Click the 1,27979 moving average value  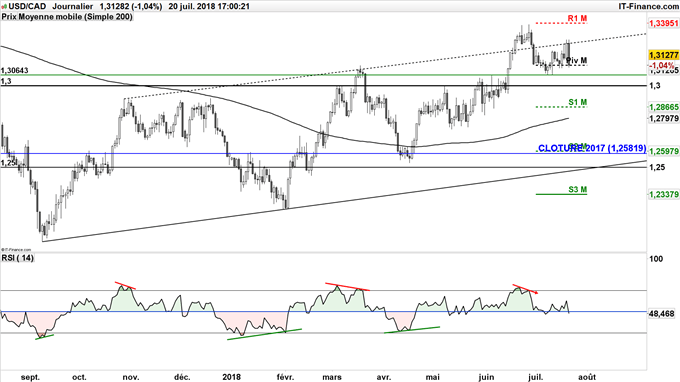click(x=664, y=118)
